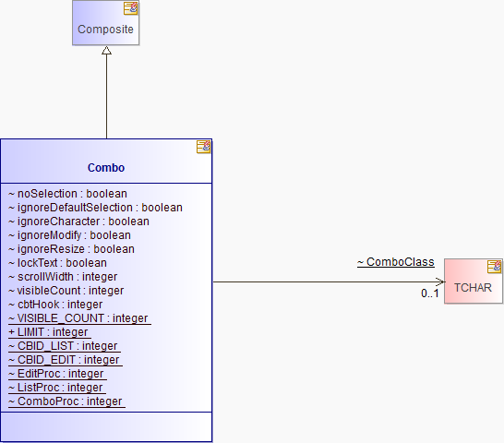This screenshot has width=504, height=443.
Task: Select the public LIMIT : integer attribute
Action: pos(50,332)
